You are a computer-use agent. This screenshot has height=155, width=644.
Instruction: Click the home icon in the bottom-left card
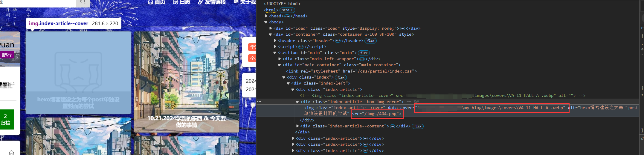[11, 152]
